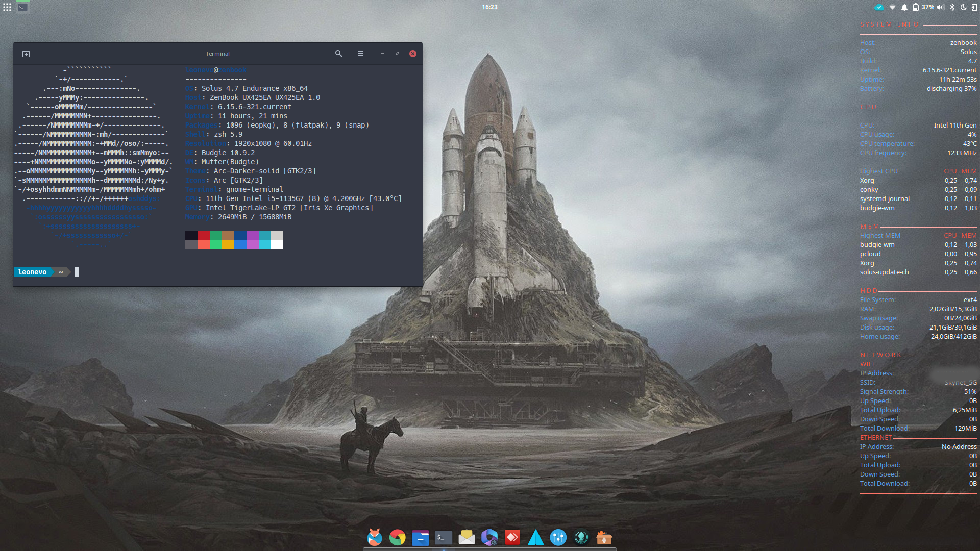Click the terminal icon in the dock
Viewport: 980px width, 551px height.
coord(444,537)
